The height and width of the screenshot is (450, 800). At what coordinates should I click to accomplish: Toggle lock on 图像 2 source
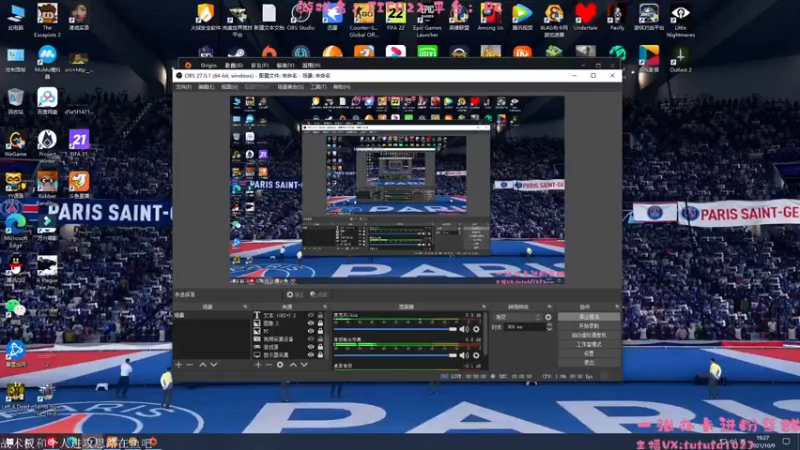320,323
